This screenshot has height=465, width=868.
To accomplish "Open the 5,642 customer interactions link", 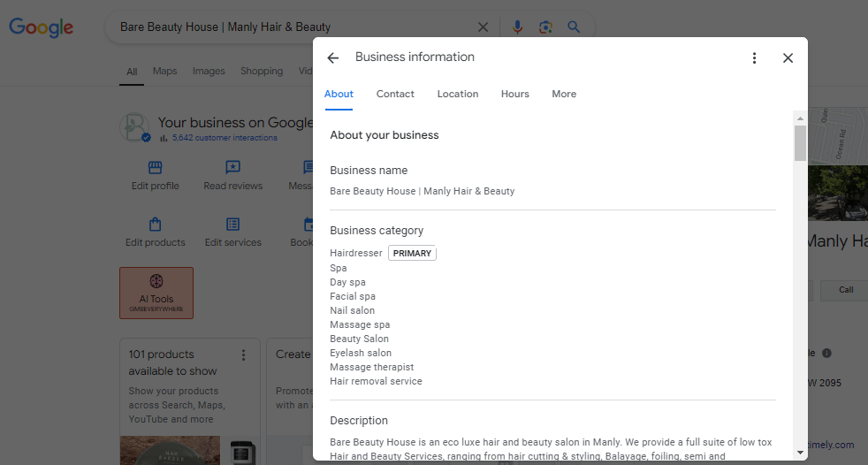I will pos(225,138).
